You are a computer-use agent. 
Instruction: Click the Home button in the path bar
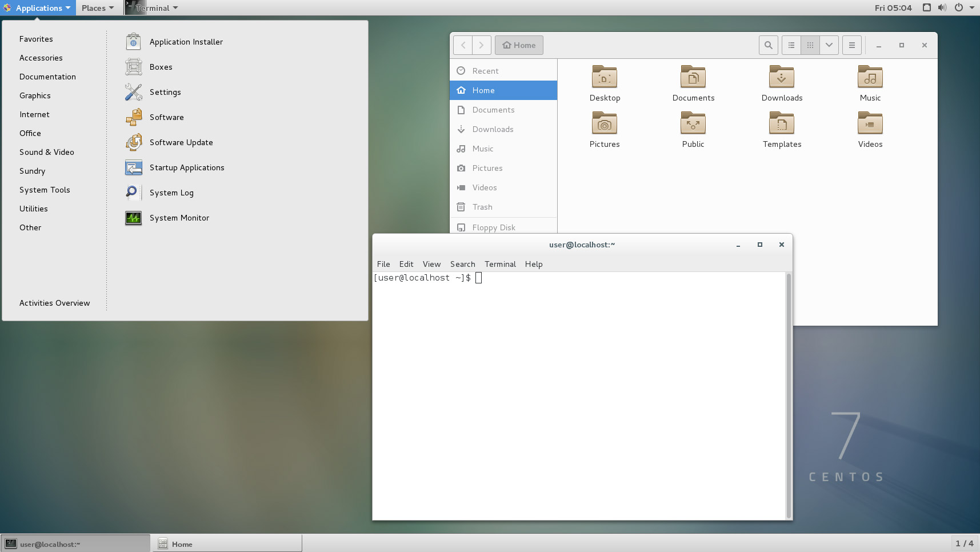pyautogui.click(x=518, y=45)
